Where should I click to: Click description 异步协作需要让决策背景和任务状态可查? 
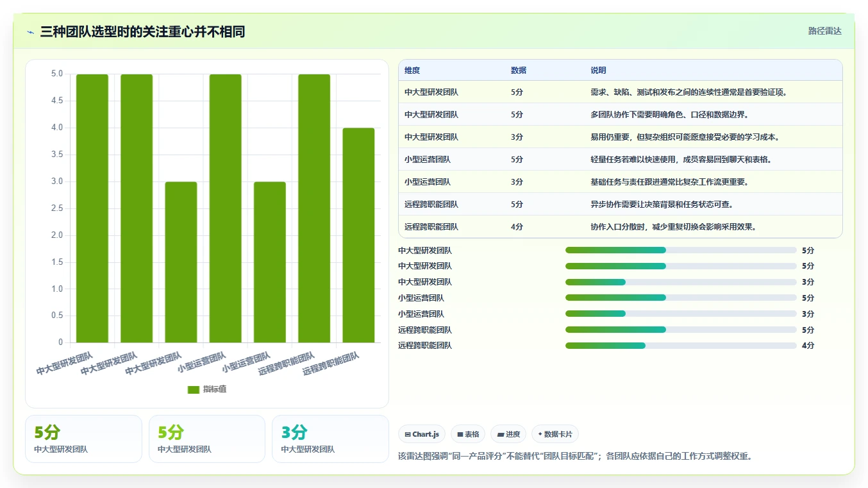coord(662,205)
